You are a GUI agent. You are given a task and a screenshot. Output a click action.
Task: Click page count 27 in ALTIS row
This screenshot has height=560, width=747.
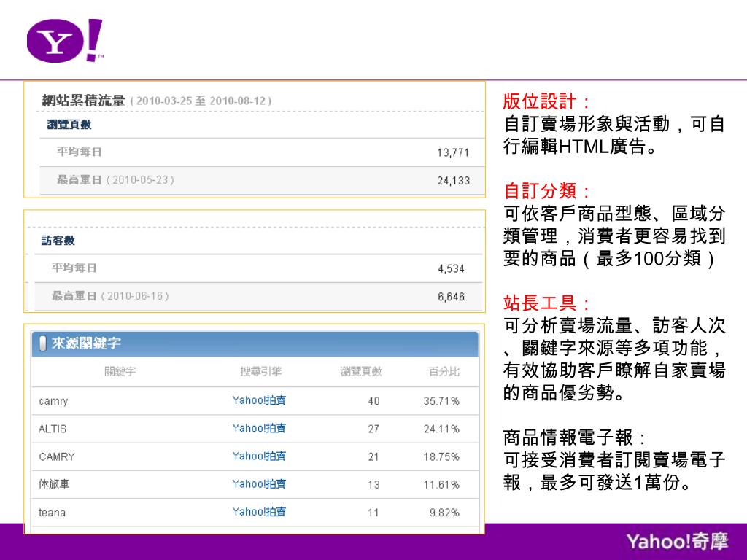pos(374,429)
